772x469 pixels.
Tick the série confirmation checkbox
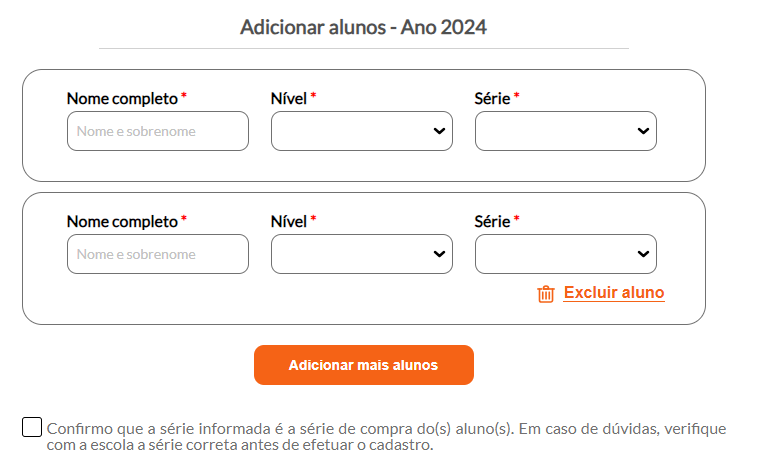click(32, 427)
